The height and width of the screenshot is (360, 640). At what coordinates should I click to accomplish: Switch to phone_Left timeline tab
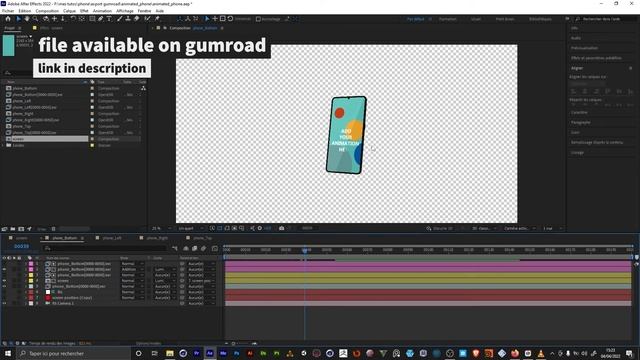coord(112,238)
